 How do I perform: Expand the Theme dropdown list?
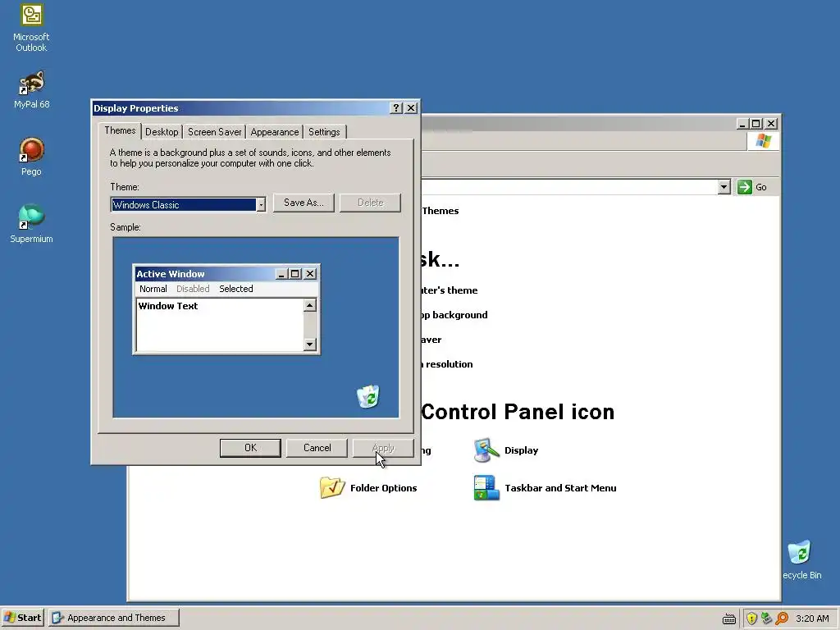(261, 204)
